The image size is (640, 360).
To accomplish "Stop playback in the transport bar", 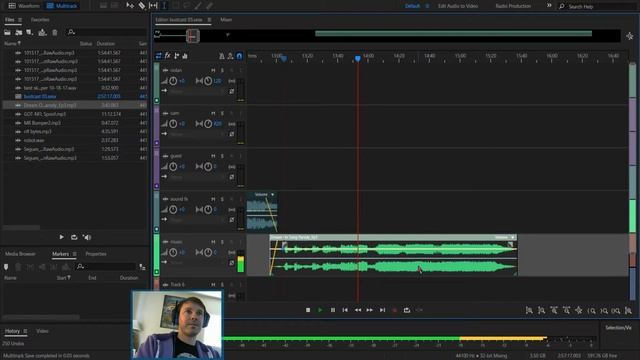I will (x=308, y=310).
